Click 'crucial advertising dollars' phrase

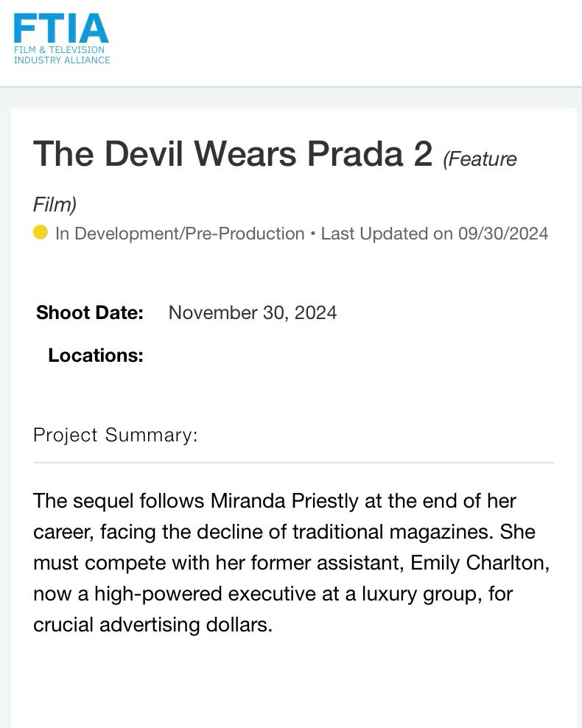[152, 625]
